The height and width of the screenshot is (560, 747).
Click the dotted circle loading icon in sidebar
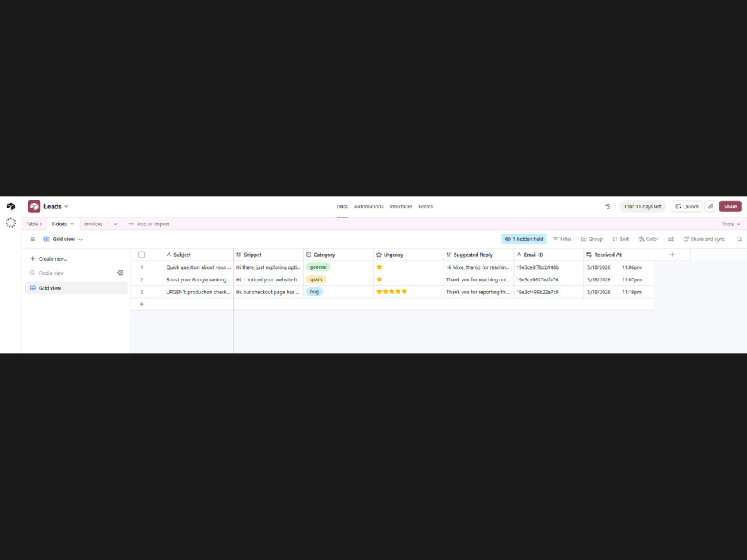pyautogui.click(x=10, y=223)
